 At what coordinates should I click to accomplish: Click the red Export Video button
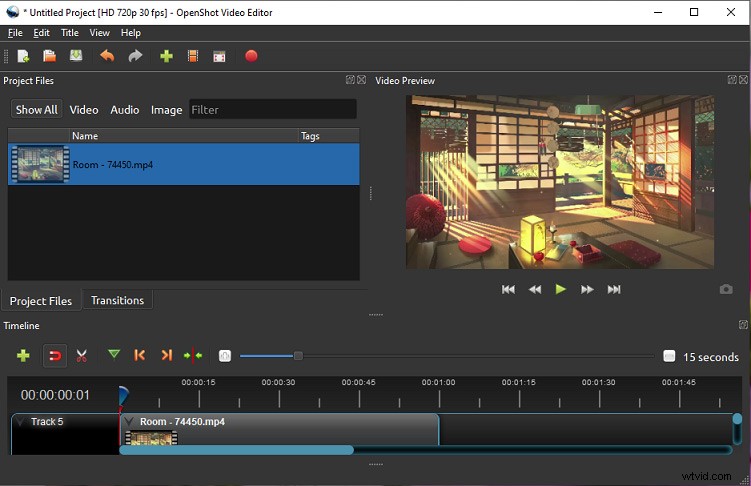pyautogui.click(x=251, y=56)
